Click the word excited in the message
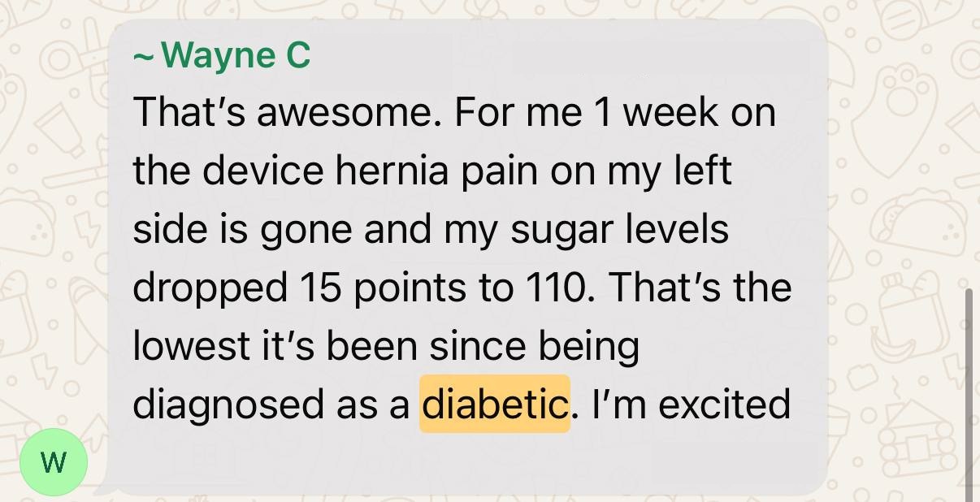The width and height of the screenshot is (980, 502). pos(724,404)
